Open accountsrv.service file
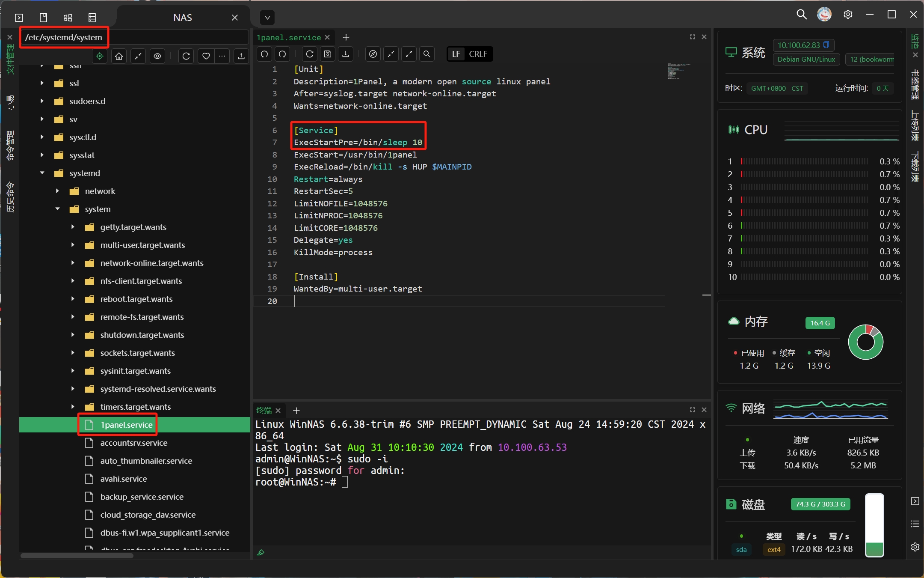This screenshot has width=924, height=578. point(133,443)
